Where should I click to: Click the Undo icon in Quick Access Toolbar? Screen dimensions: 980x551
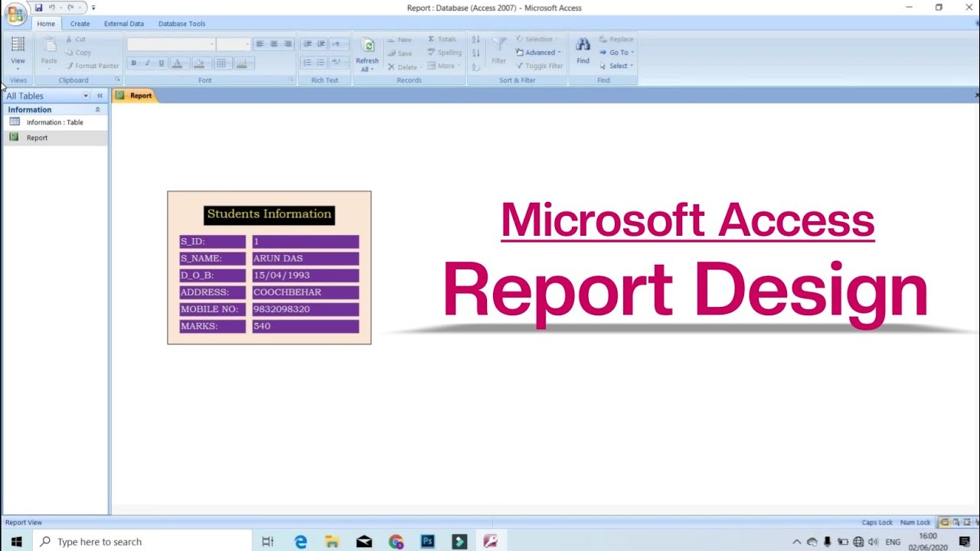coord(52,8)
